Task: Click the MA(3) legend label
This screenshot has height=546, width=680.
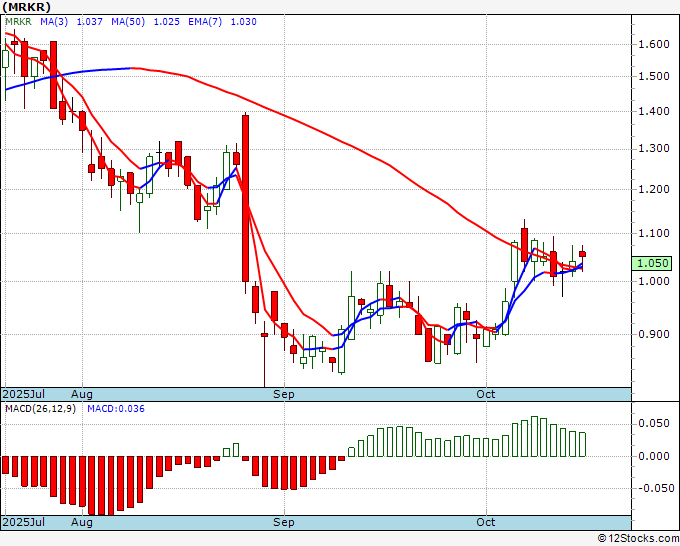Action: tap(54, 22)
